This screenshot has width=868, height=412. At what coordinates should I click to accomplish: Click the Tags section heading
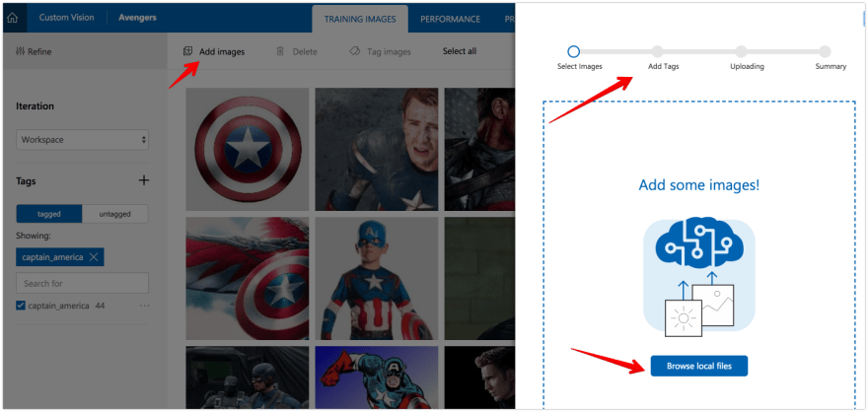point(26,180)
